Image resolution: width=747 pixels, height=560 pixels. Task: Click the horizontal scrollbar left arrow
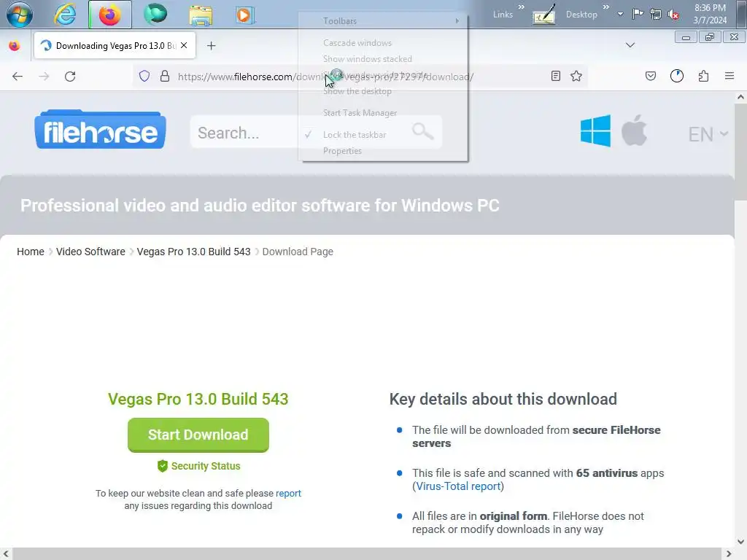point(6,553)
